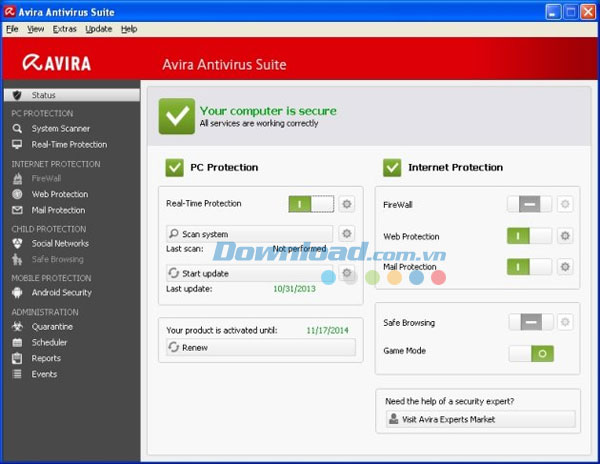The image size is (600, 464).
Task: Turn off the Game Mode switch
Action: (x=529, y=353)
